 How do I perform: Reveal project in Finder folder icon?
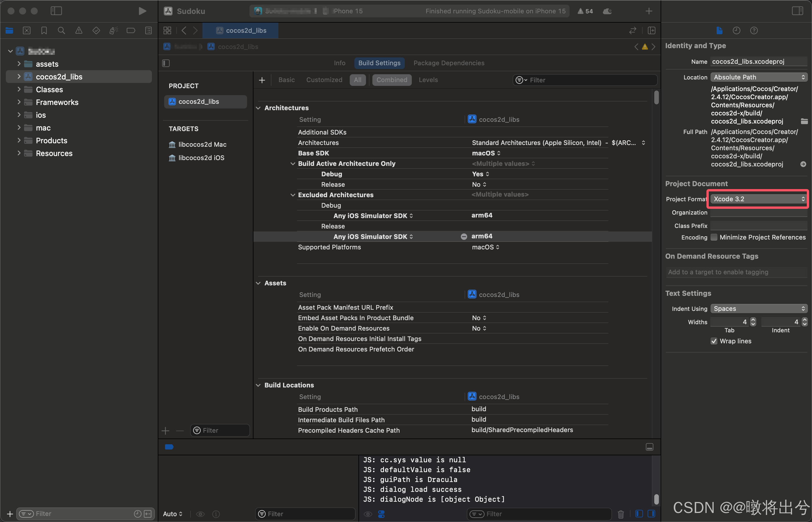click(x=804, y=121)
